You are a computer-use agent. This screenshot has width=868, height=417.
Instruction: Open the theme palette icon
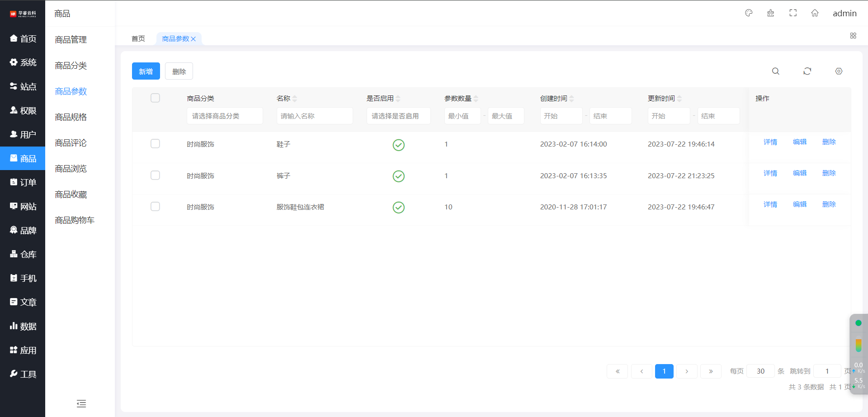(749, 13)
